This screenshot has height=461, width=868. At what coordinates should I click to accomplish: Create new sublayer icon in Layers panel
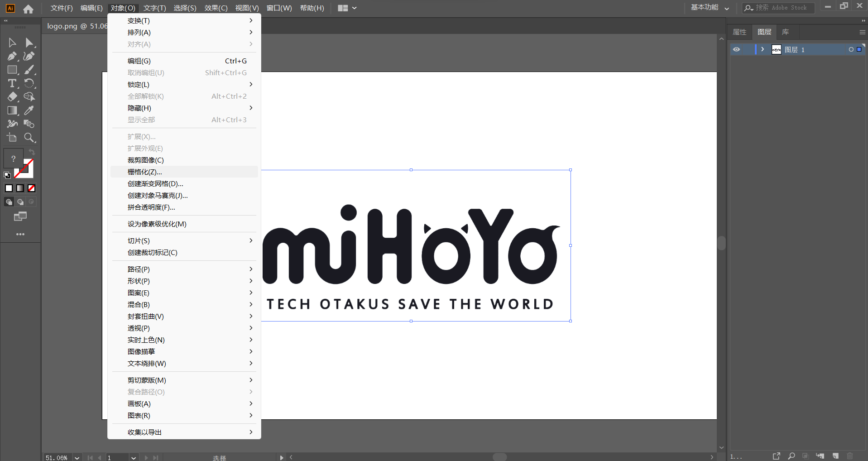point(820,456)
